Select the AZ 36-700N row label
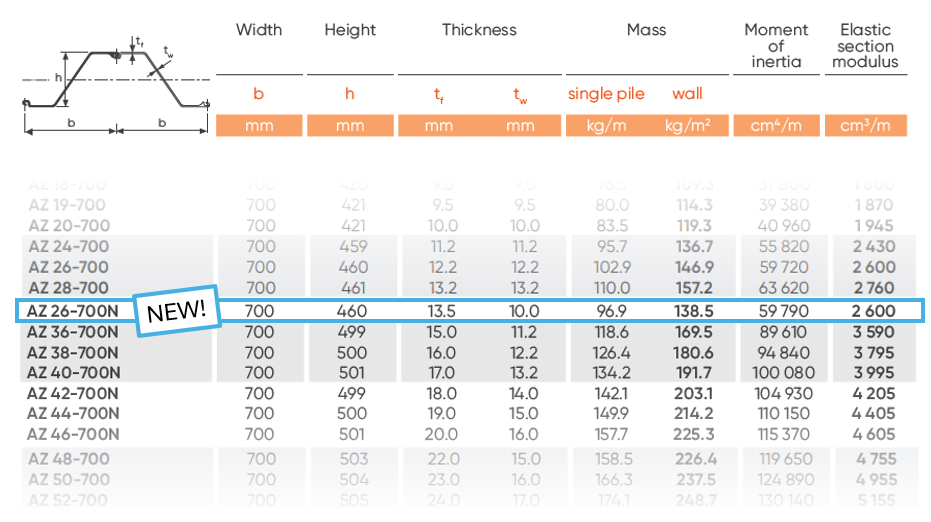The width and height of the screenshot is (931, 522). (73, 332)
